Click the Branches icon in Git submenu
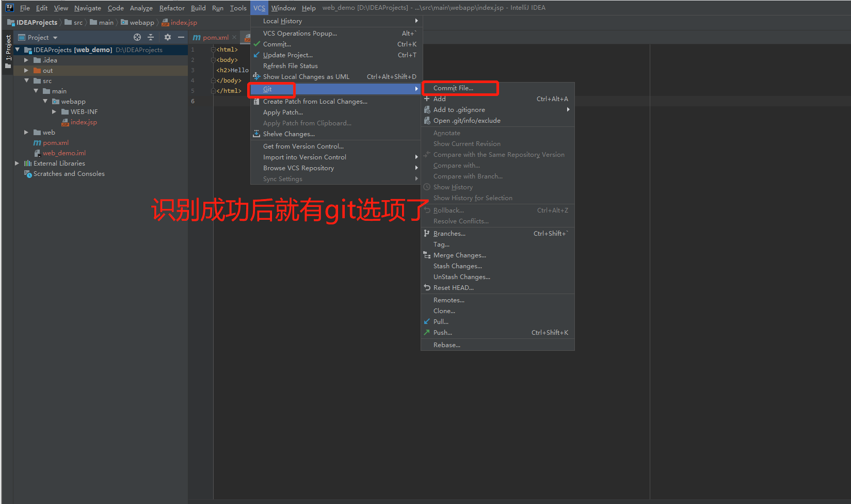Image resolution: width=851 pixels, height=504 pixels. [x=427, y=234]
